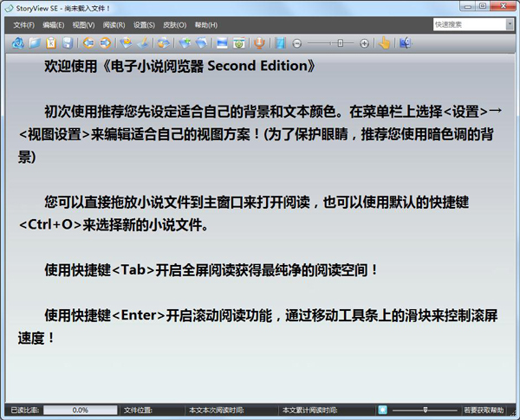
Task: Click the StoryView SE title bar text
Action: tap(63, 9)
